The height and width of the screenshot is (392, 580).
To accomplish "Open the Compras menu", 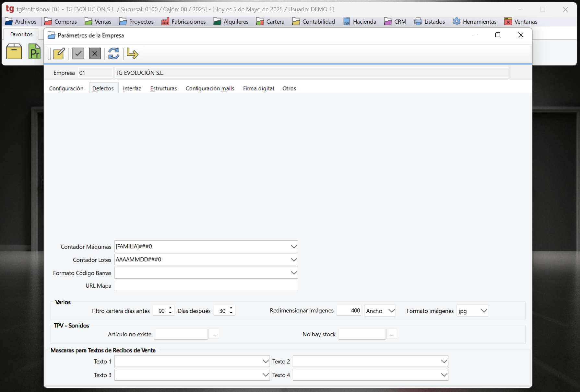I will click(x=61, y=21).
